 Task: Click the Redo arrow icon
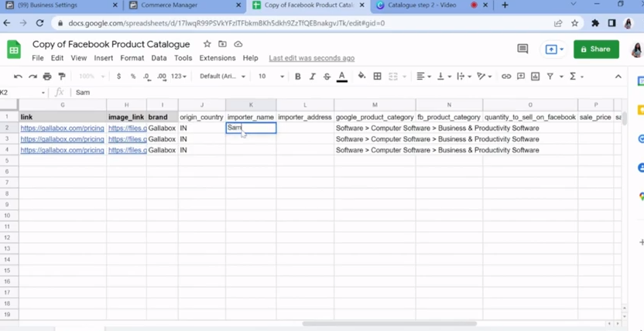33,77
